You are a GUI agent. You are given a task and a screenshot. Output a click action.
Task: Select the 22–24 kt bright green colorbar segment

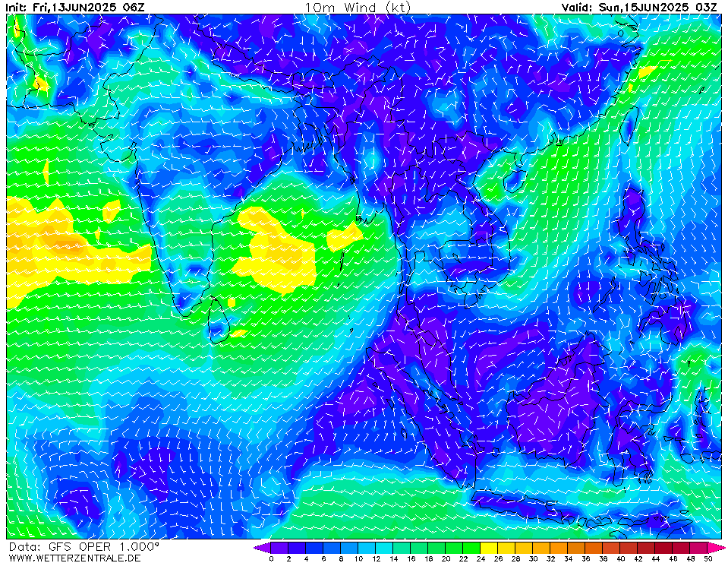(x=471, y=548)
